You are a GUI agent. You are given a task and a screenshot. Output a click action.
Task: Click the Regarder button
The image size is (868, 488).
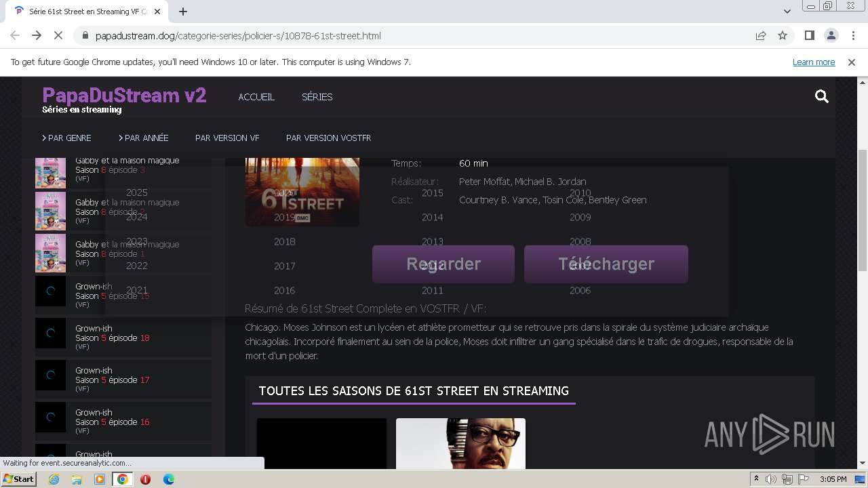[443, 264]
